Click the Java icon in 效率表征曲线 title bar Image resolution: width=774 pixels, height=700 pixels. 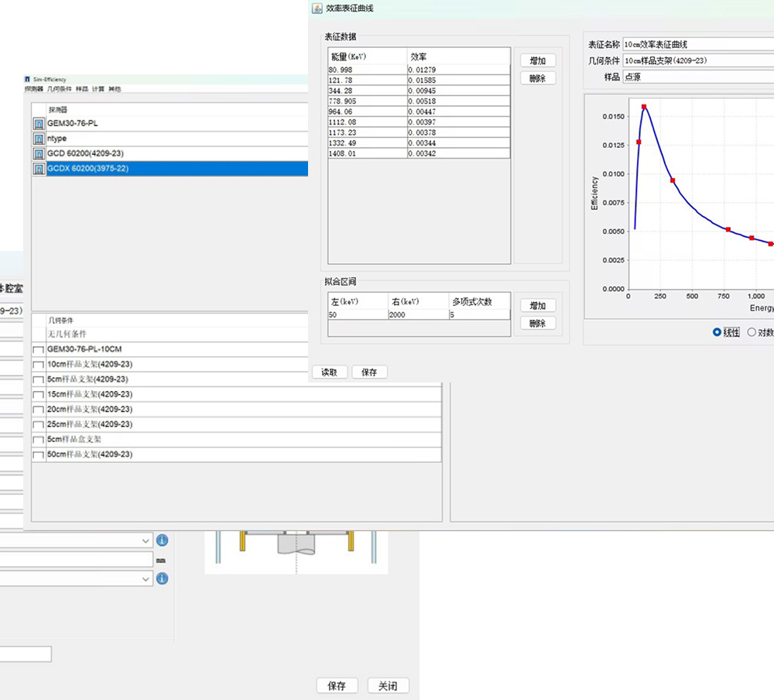click(317, 9)
